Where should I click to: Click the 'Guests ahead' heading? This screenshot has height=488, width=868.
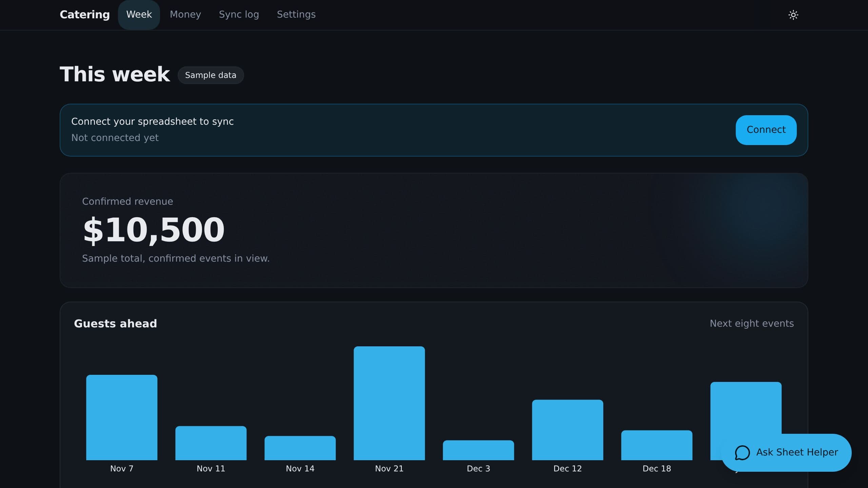(116, 324)
